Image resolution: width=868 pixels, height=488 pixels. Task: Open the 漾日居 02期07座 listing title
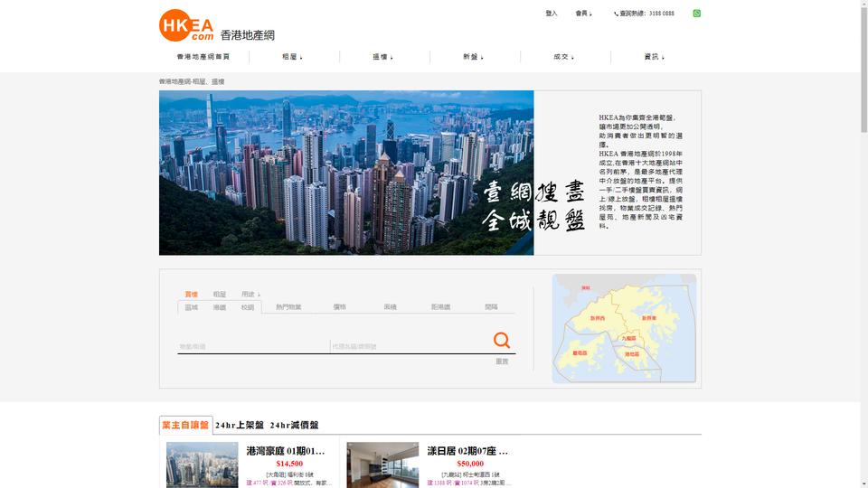(467, 451)
